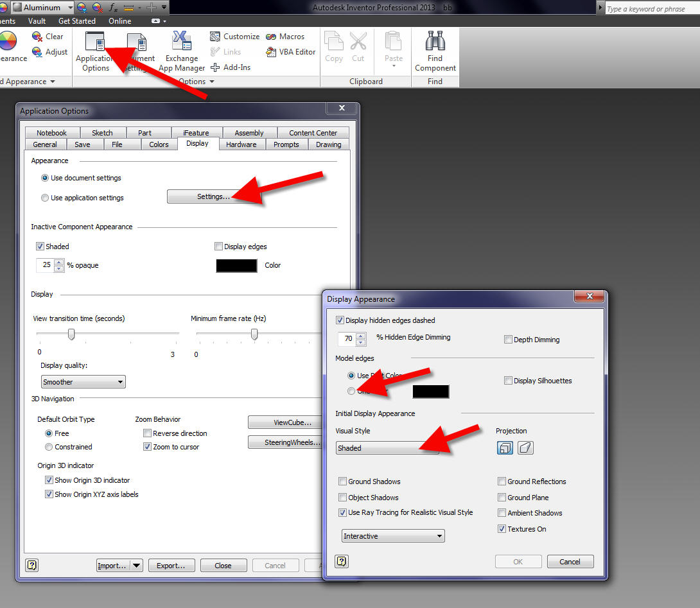Click help icon in Application Options dialog
Screen dimensions: 700x608
tap(31, 565)
